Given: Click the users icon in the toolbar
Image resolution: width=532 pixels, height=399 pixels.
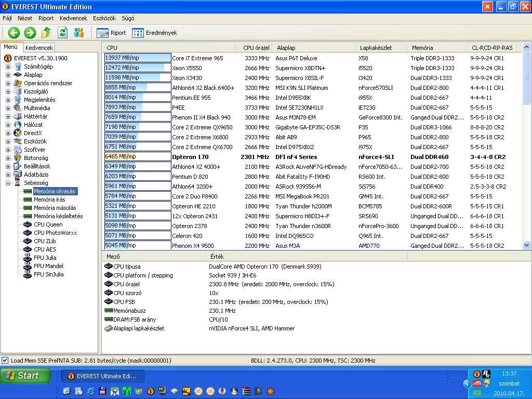Looking at the screenshot, I should [79, 33].
